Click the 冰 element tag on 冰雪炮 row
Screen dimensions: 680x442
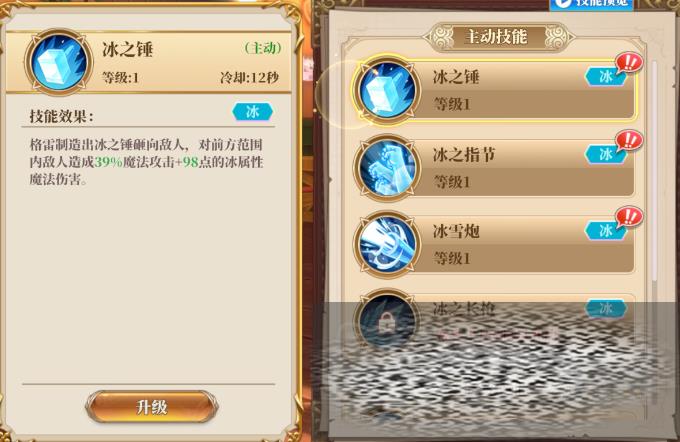[x=605, y=231]
